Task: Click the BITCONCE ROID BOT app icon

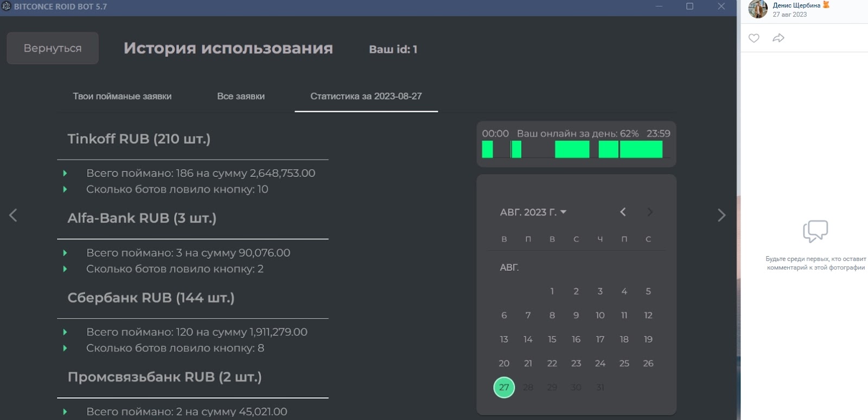Action: tap(7, 7)
